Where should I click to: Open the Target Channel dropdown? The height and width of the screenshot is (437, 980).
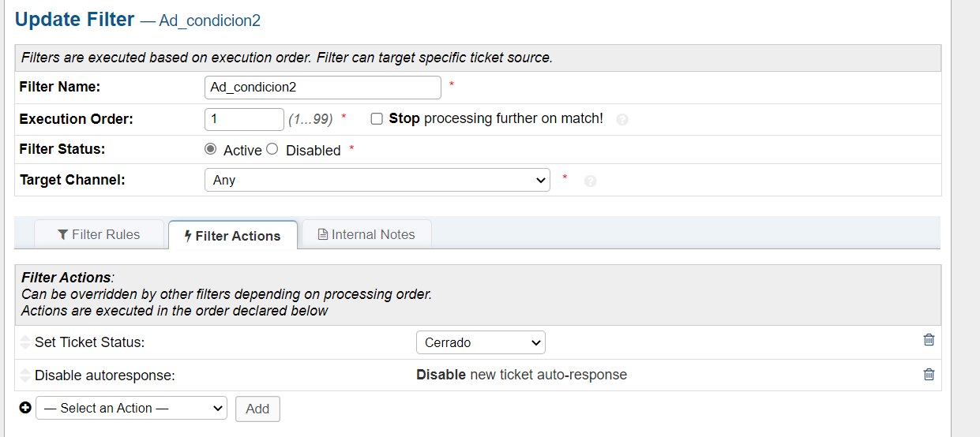[377, 180]
